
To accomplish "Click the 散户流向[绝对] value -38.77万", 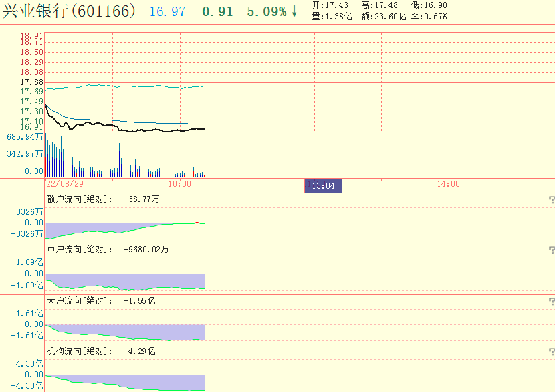I will 141,199.
